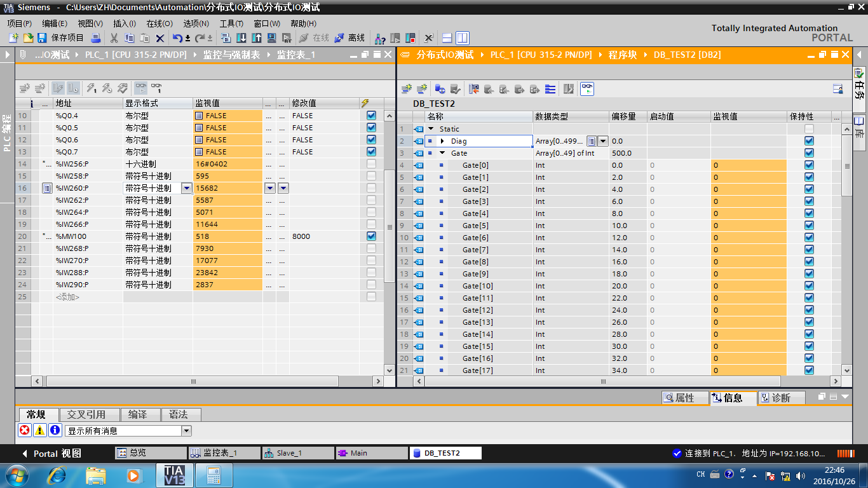Click the print icon in main toolbar
868x488 pixels.
click(96, 38)
